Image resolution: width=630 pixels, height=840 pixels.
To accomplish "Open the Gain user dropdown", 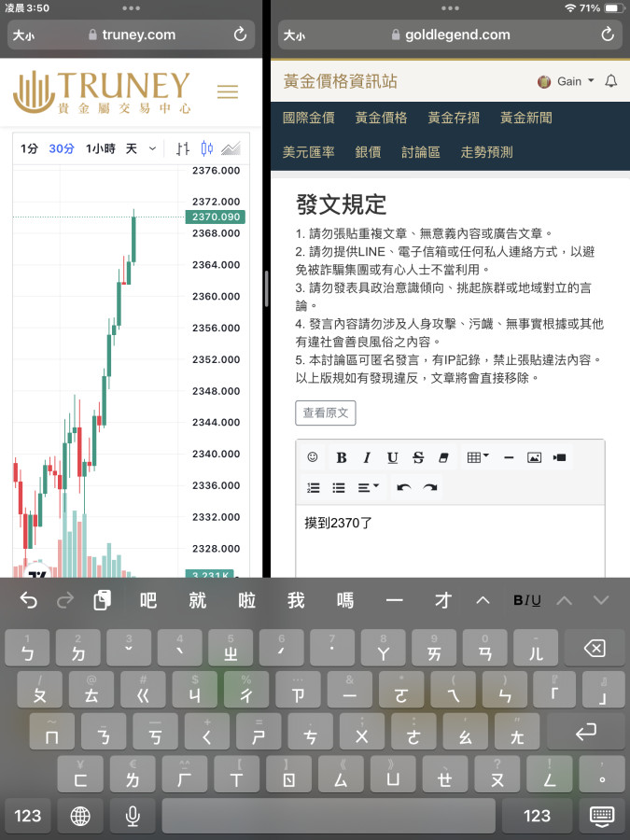I will [567, 81].
